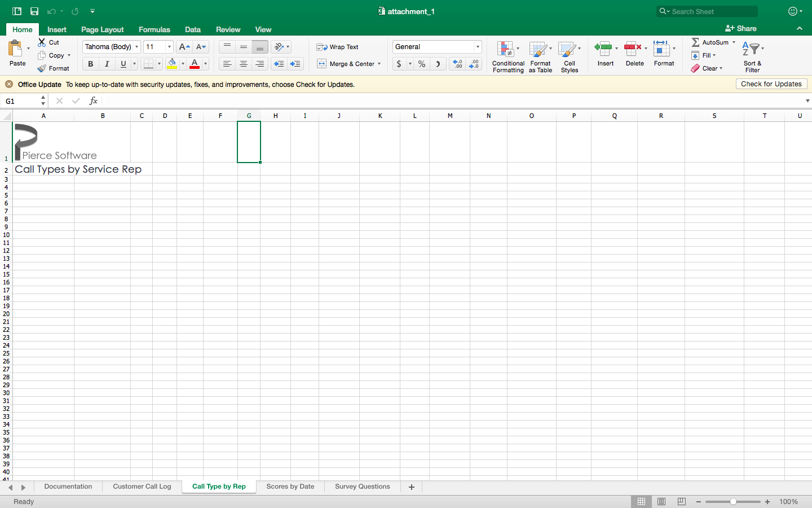Switch to Normal view in status bar
Image resolution: width=812 pixels, height=508 pixels.
point(641,502)
